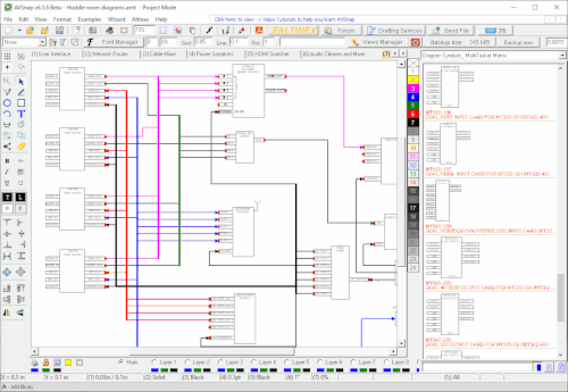Switch to the (6) Audio Cleaner and Mixer tab
This screenshot has height=392, width=568.
tap(333, 54)
